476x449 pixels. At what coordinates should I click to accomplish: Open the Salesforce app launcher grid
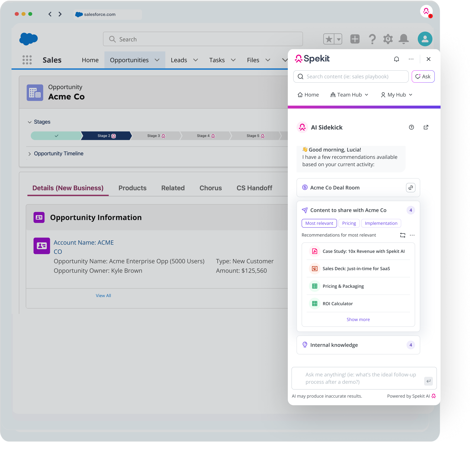27,60
